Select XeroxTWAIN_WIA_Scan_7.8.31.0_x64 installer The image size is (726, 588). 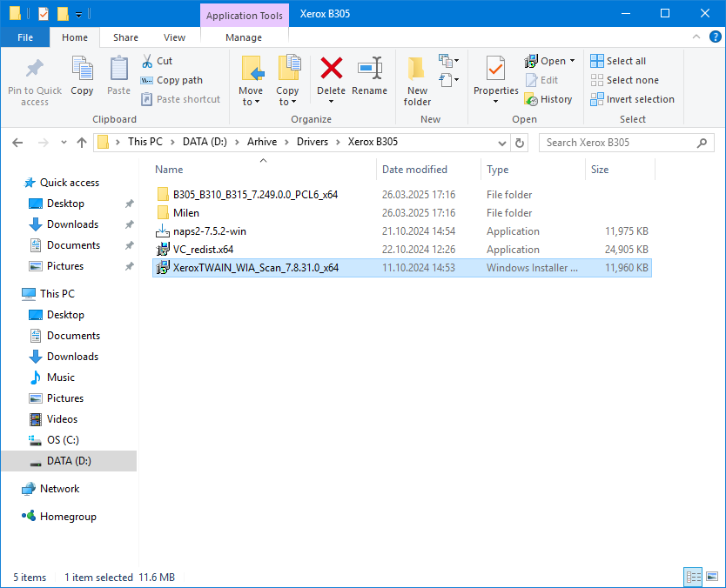pos(402,268)
